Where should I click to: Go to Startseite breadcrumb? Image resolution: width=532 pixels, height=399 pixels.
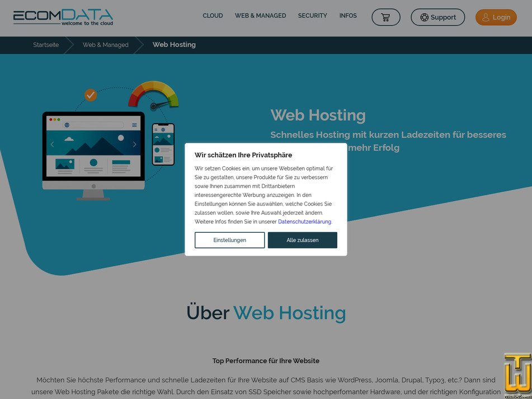point(46,45)
